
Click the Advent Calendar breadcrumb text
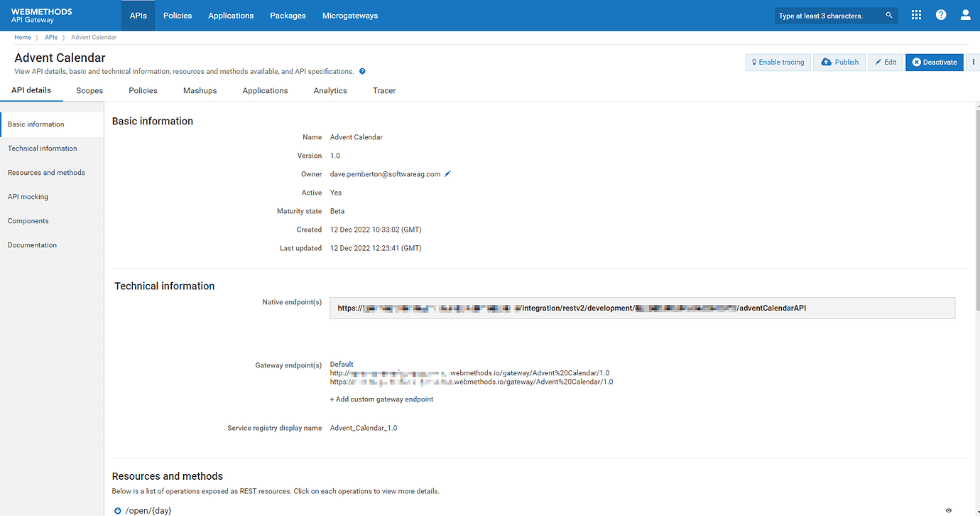coord(94,37)
